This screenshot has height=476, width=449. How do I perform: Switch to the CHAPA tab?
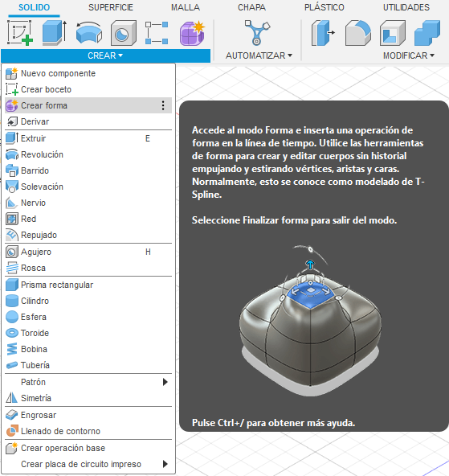[251, 7]
